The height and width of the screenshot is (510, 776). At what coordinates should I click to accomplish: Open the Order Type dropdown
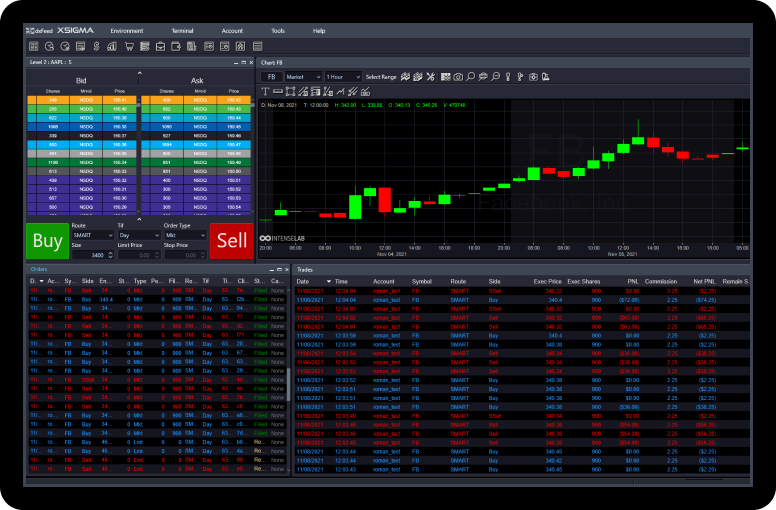(x=183, y=235)
